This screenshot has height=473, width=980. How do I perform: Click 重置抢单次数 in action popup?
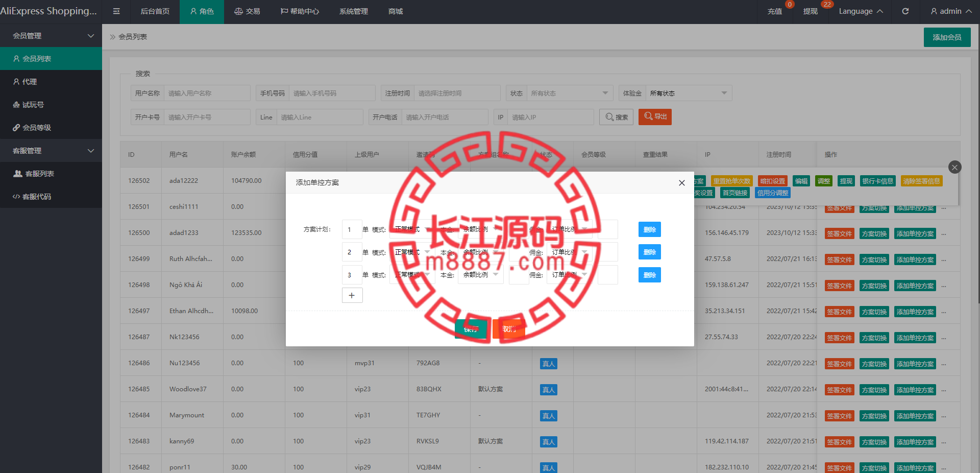tap(731, 181)
